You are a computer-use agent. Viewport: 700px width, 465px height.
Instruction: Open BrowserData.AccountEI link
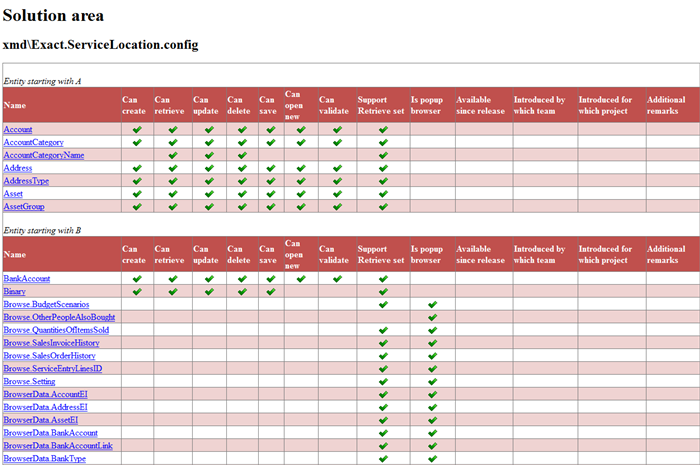46,394
